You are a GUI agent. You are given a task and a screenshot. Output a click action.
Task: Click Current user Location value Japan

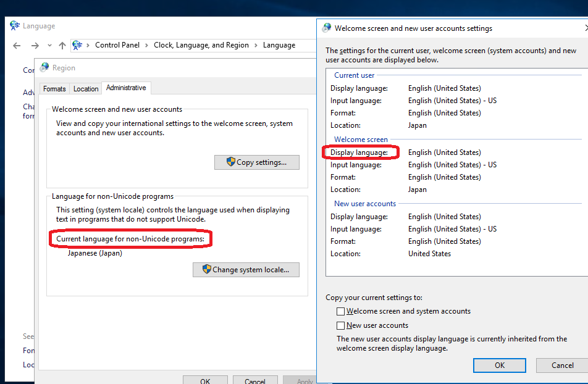(418, 125)
